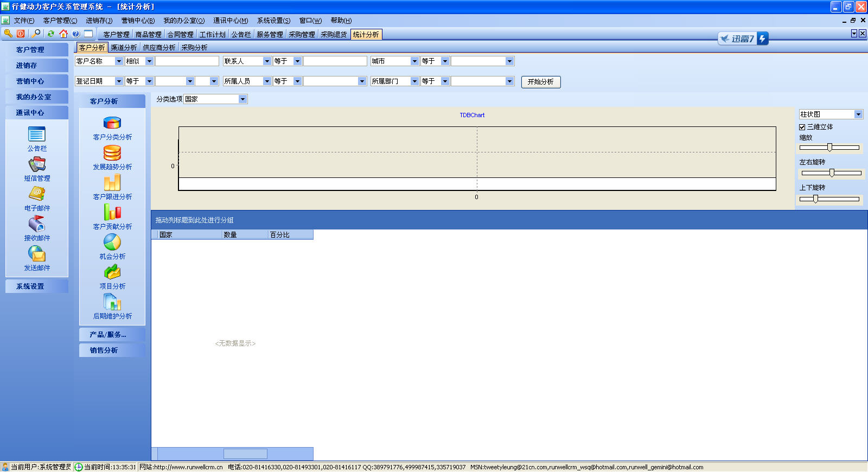Click the 国家 column header
This screenshot has width=868, height=472.
[190, 235]
